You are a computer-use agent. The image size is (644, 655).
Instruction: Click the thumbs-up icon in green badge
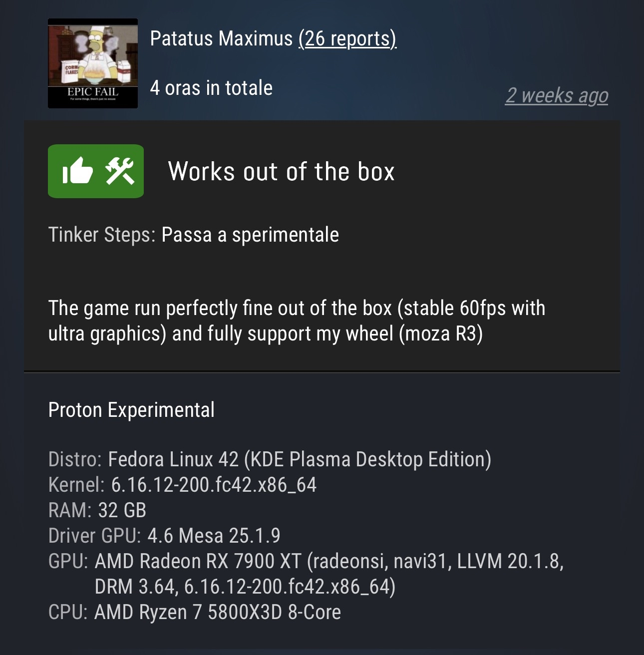[77, 171]
